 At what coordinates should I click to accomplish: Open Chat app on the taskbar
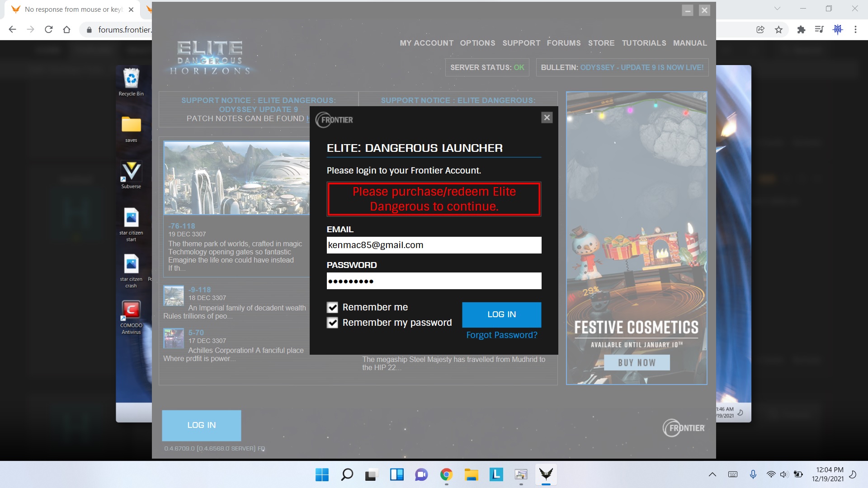point(421,474)
